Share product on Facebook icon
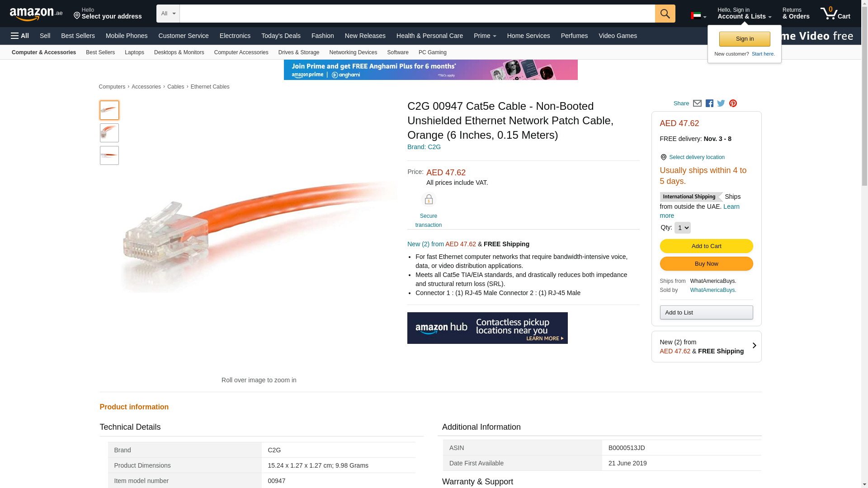Screen dimensions: 868x488 tap(709, 103)
